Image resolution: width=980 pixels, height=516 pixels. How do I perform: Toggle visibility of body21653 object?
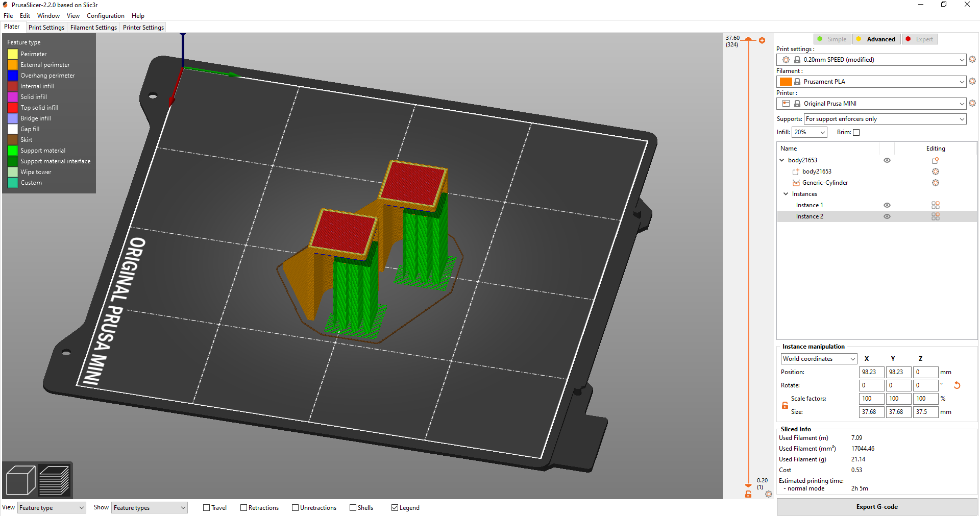(x=887, y=160)
